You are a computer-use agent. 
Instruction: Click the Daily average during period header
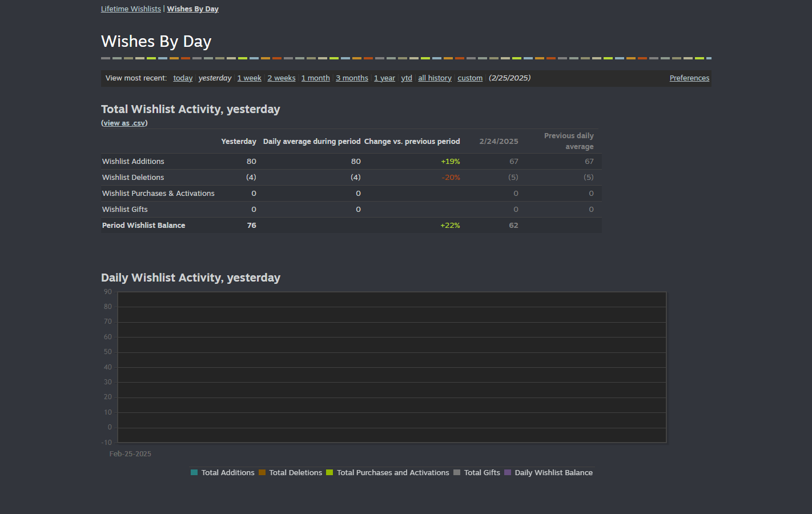pos(312,142)
